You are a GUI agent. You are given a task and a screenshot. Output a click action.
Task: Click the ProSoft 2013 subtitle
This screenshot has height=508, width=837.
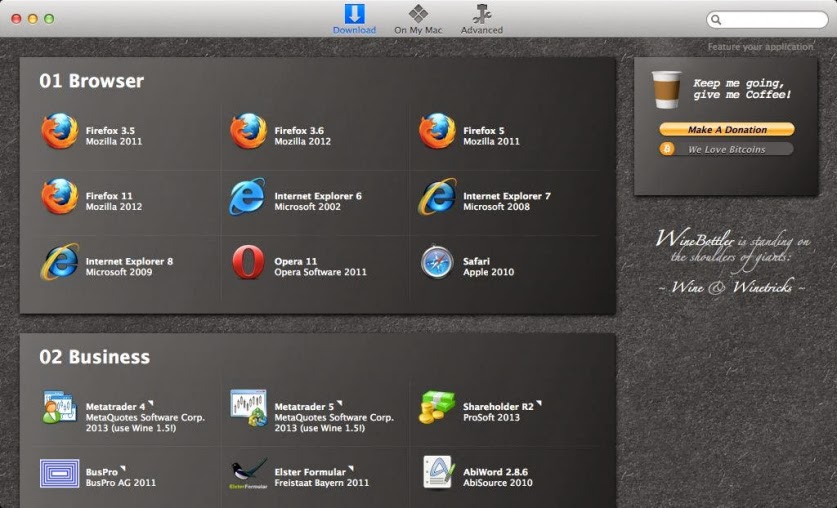point(491,418)
